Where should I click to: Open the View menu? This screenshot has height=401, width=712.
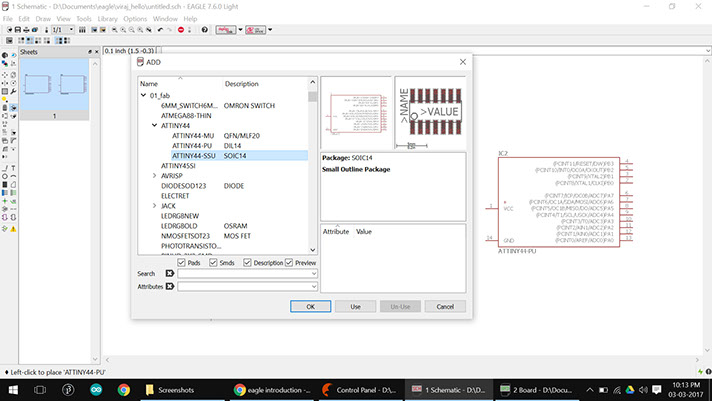[x=64, y=19]
